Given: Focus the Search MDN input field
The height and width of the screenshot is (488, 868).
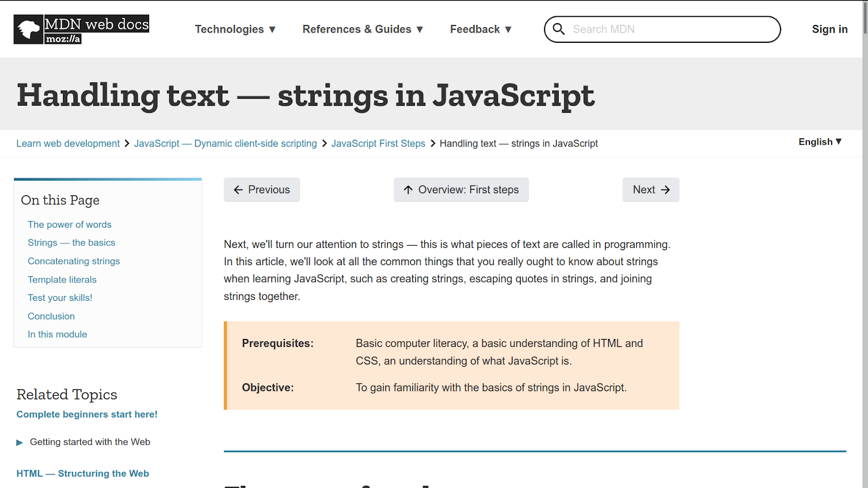Looking at the screenshot, I should point(673,29).
